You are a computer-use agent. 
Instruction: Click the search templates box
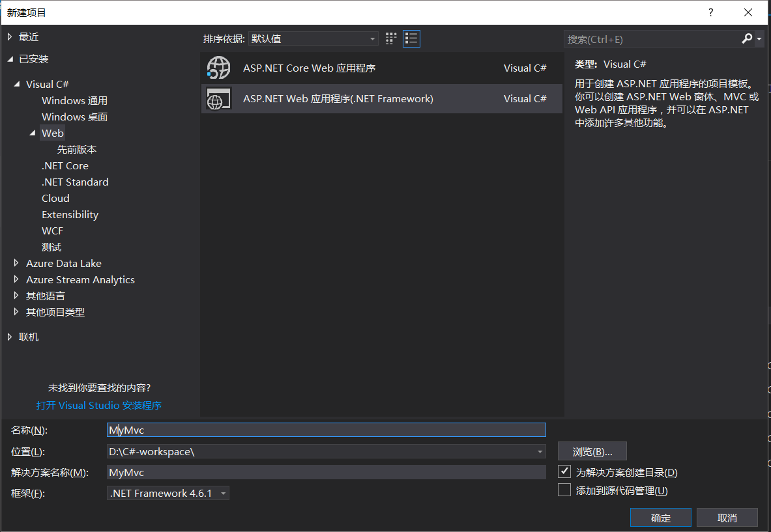tap(652, 39)
